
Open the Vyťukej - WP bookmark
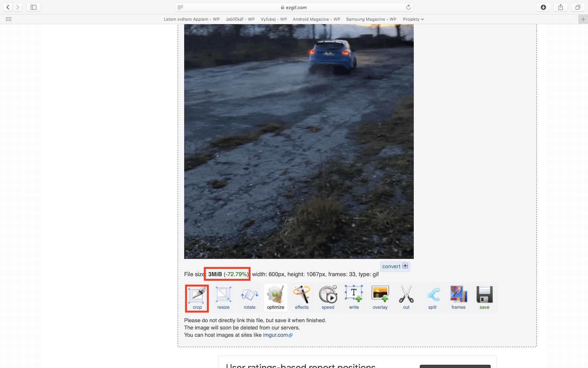pyautogui.click(x=274, y=19)
